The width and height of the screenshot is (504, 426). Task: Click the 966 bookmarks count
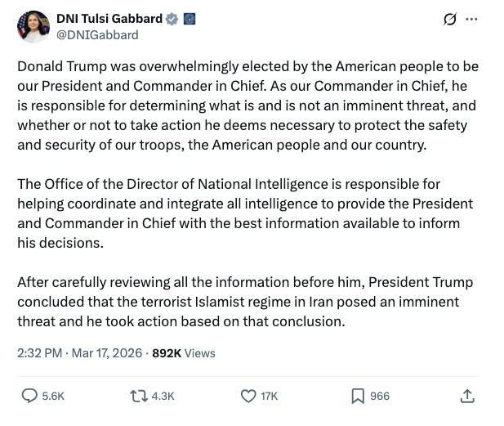(380, 396)
